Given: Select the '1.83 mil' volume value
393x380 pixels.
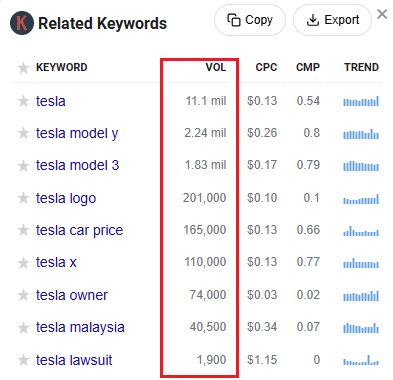Looking at the screenshot, I should (x=206, y=165).
